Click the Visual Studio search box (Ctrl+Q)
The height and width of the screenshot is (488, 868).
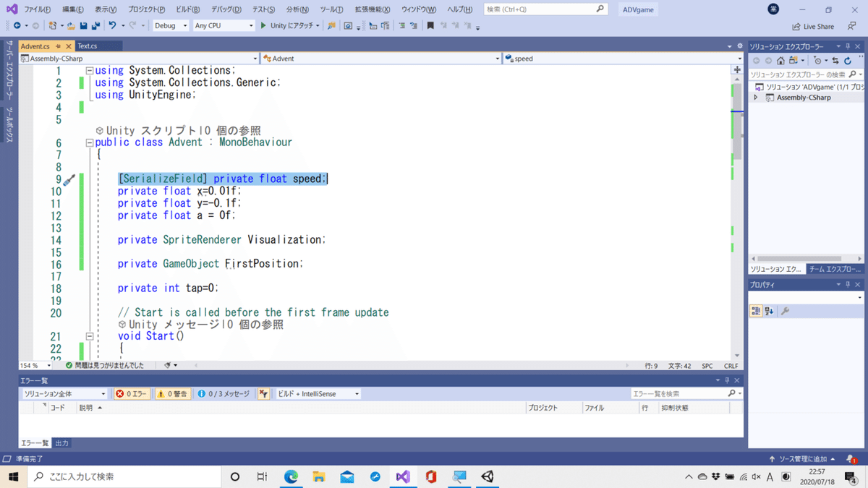click(545, 9)
